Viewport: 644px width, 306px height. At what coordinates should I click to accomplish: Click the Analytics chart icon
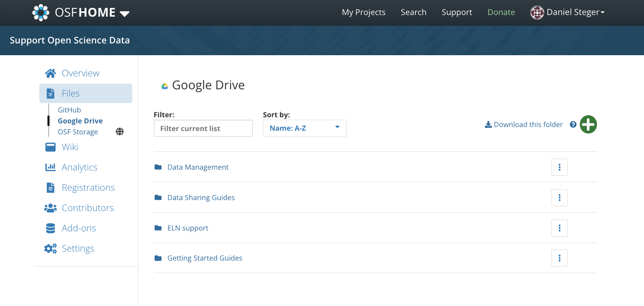pyautogui.click(x=50, y=167)
